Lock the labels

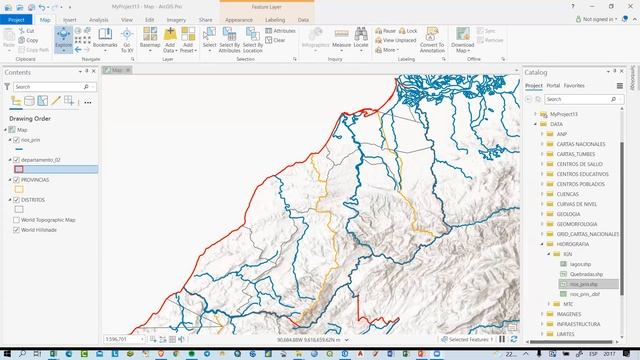[x=408, y=31]
